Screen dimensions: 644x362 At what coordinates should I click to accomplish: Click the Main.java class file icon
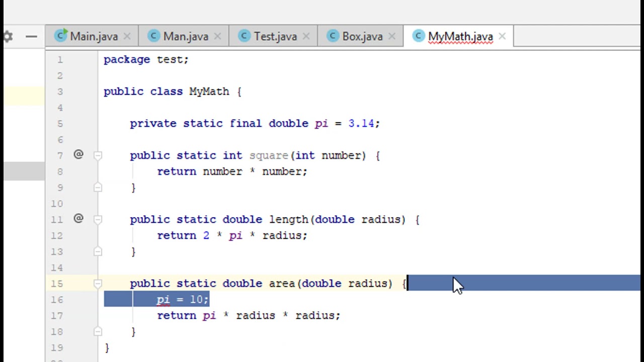coord(61,36)
